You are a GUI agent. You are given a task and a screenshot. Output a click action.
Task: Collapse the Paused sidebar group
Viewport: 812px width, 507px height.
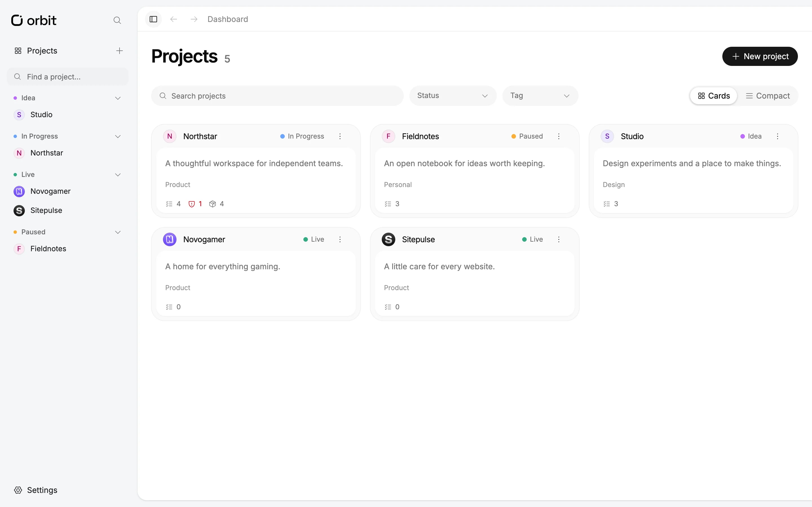[x=118, y=232]
